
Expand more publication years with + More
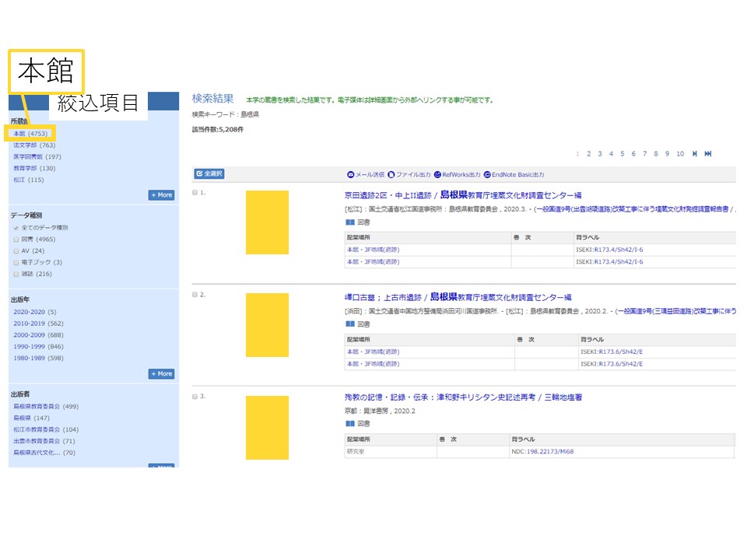162,374
